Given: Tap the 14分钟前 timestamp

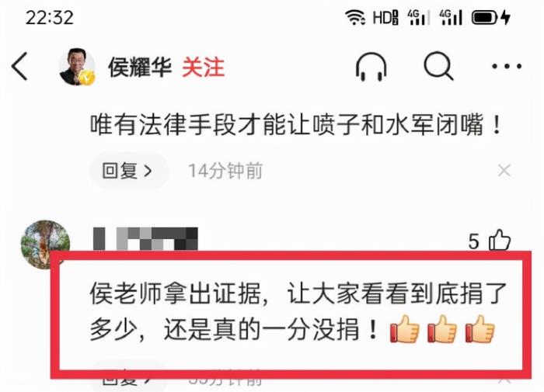Looking at the screenshot, I should (x=225, y=171).
